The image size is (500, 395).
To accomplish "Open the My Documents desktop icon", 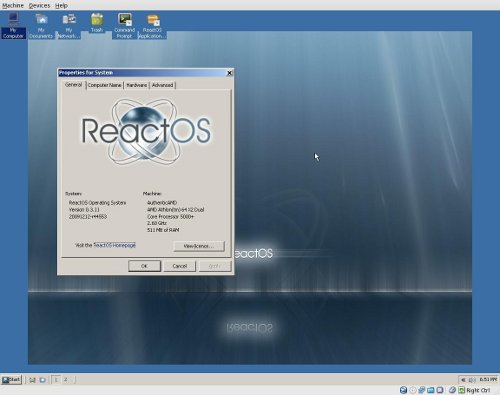I will 41,26.
